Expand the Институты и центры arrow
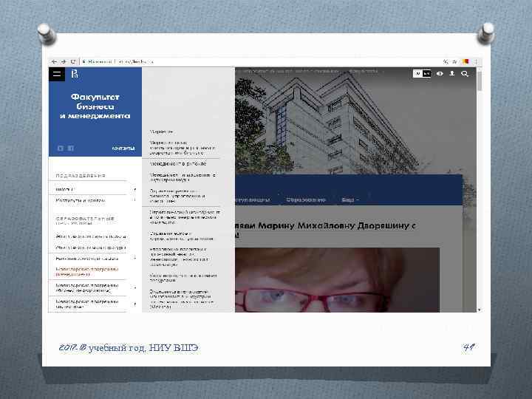 pos(134,200)
